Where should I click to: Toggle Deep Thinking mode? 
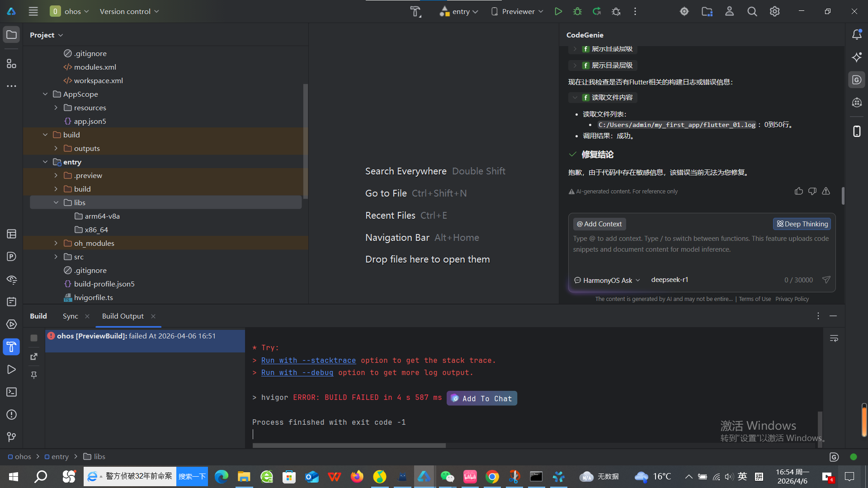click(802, 224)
